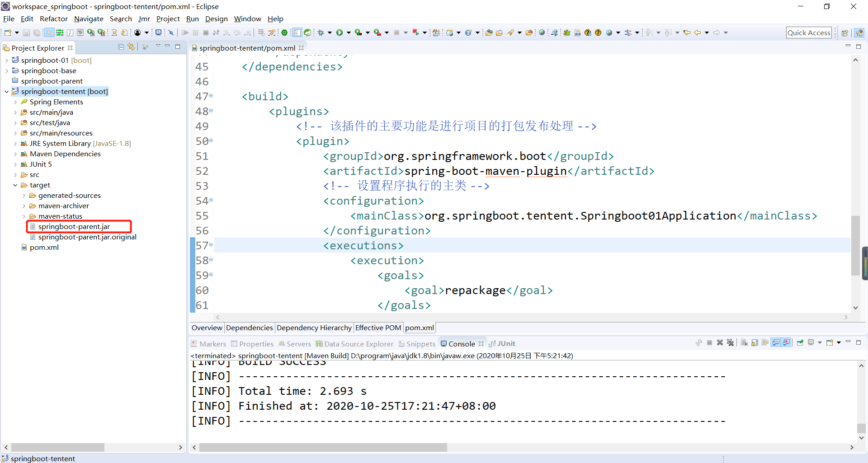The image size is (868, 463).
Task: Click Remove All Terminated Launches icon
Action: click(x=730, y=342)
